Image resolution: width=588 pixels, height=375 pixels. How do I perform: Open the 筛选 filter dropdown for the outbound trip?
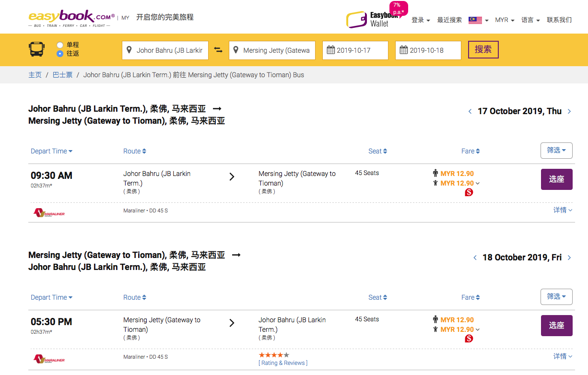tap(556, 151)
